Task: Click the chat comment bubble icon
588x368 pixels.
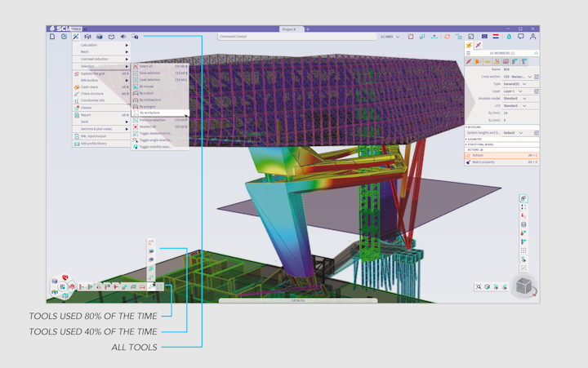Action: [520, 37]
